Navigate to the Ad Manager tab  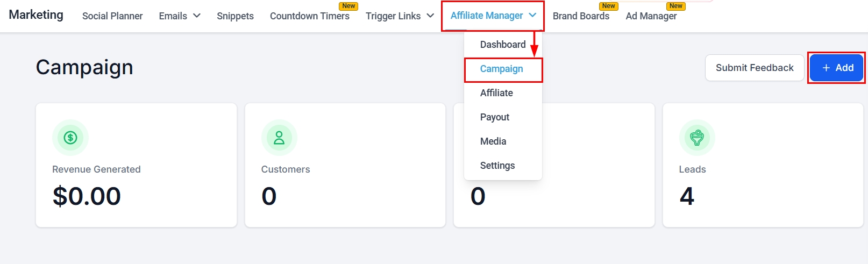pyautogui.click(x=651, y=16)
